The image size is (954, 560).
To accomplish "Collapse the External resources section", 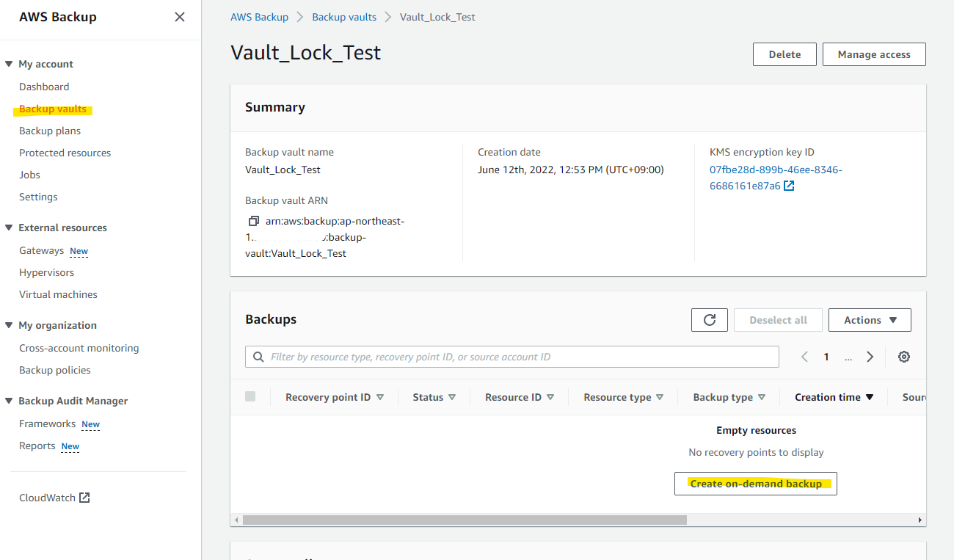I will tap(9, 228).
